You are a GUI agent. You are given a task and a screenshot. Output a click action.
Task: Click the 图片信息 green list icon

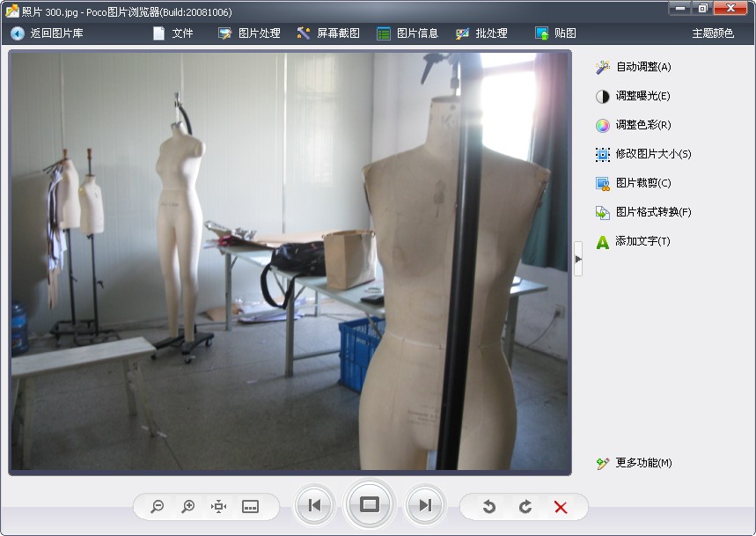click(384, 33)
